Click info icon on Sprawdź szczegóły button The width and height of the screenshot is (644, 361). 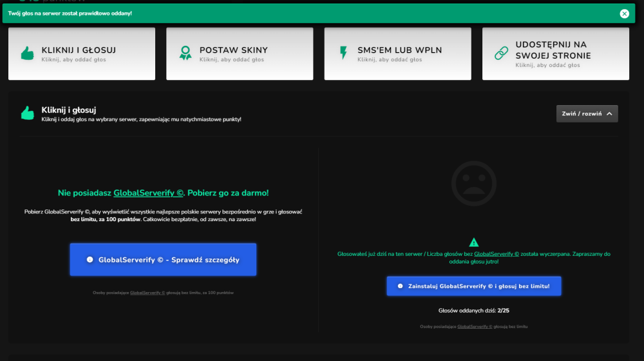[90, 259]
